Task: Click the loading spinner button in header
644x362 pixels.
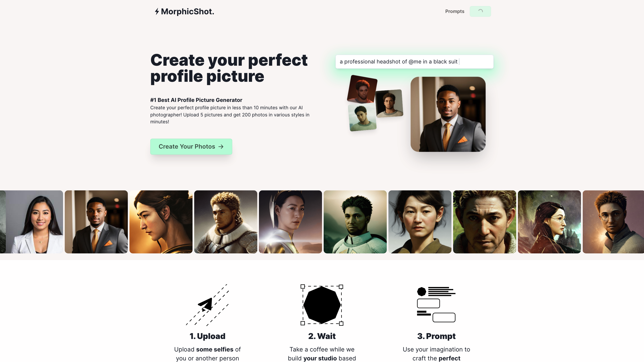Action: click(480, 11)
